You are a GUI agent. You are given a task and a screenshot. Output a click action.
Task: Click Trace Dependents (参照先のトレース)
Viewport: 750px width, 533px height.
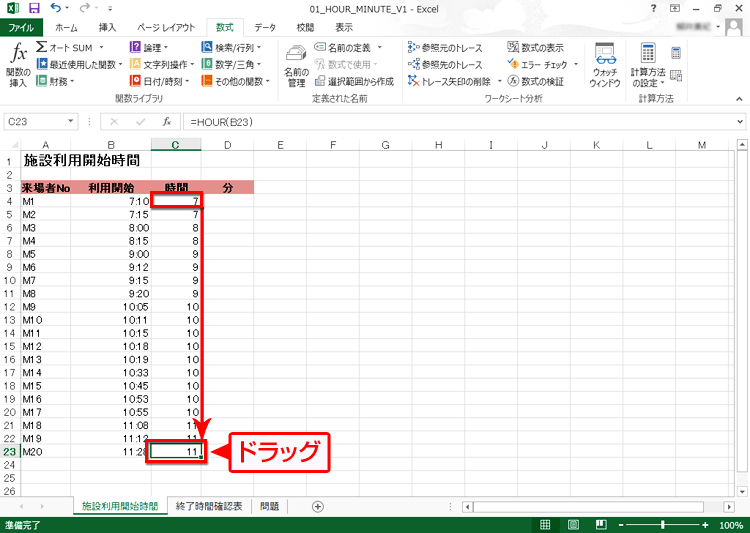[x=445, y=64]
